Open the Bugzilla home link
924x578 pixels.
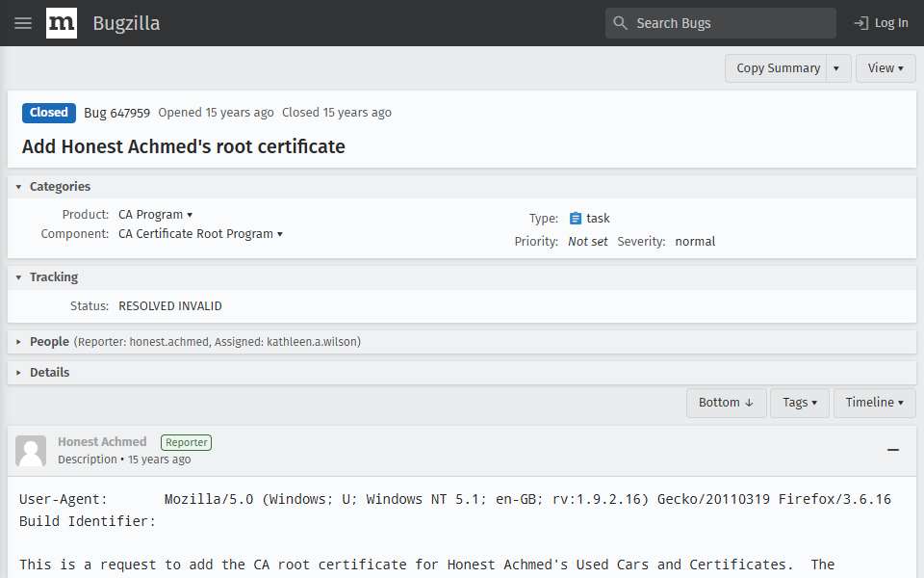(126, 23)
